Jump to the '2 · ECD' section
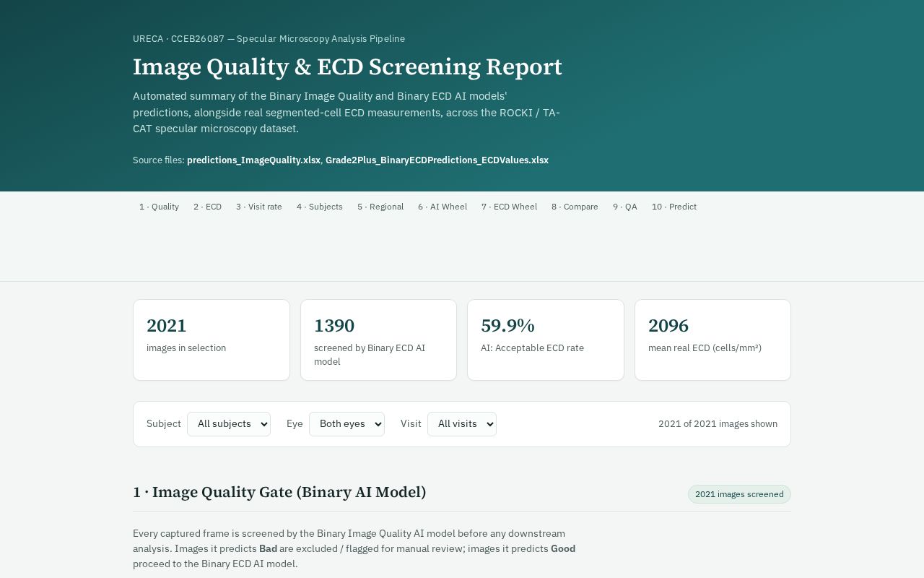 pos(207,207)
